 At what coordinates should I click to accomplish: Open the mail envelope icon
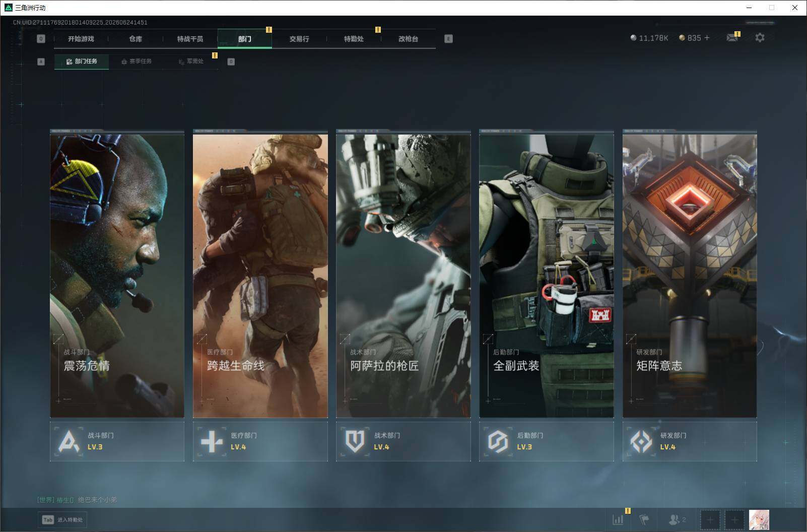pyautogui.click(x=732, y=38)
